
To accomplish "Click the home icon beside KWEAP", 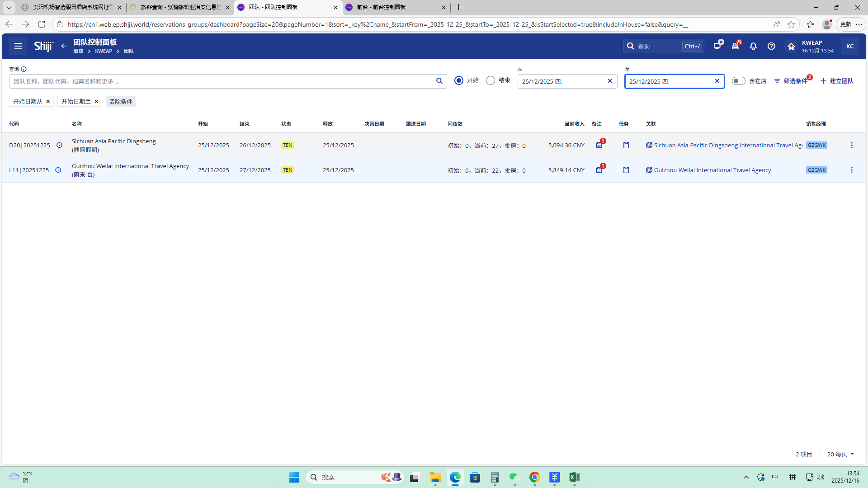I will (791, 46).
